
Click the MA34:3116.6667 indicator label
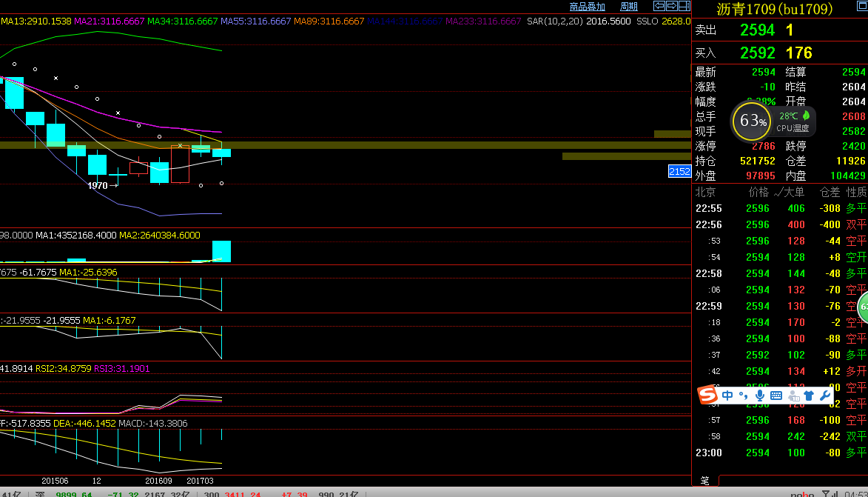[183, 21]
